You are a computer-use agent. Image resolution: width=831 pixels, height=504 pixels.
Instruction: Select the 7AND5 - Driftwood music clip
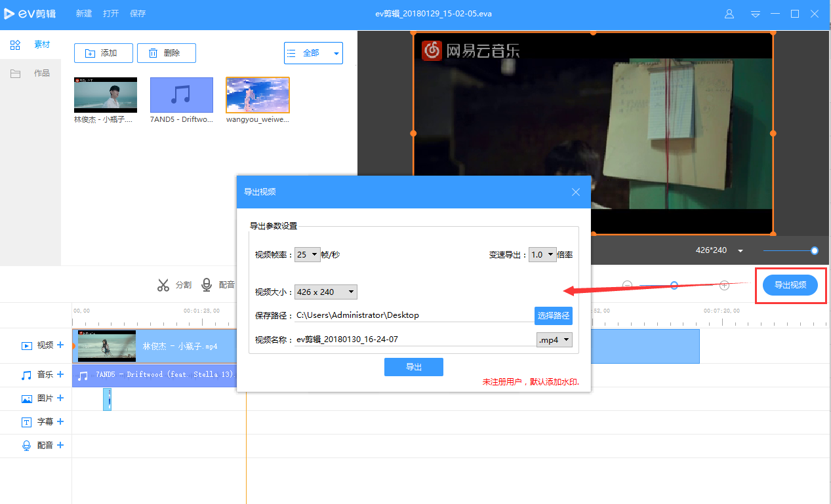155,375
